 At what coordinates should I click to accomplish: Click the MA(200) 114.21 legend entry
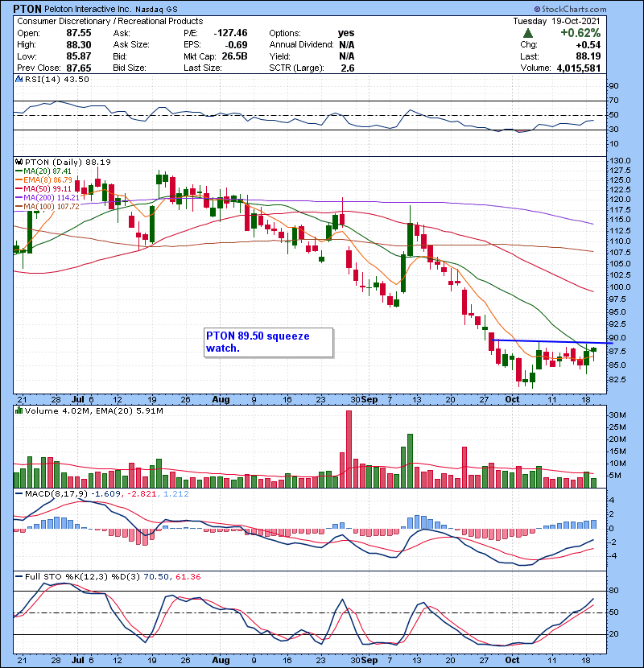pyautogui.click(x=47, y=198)
